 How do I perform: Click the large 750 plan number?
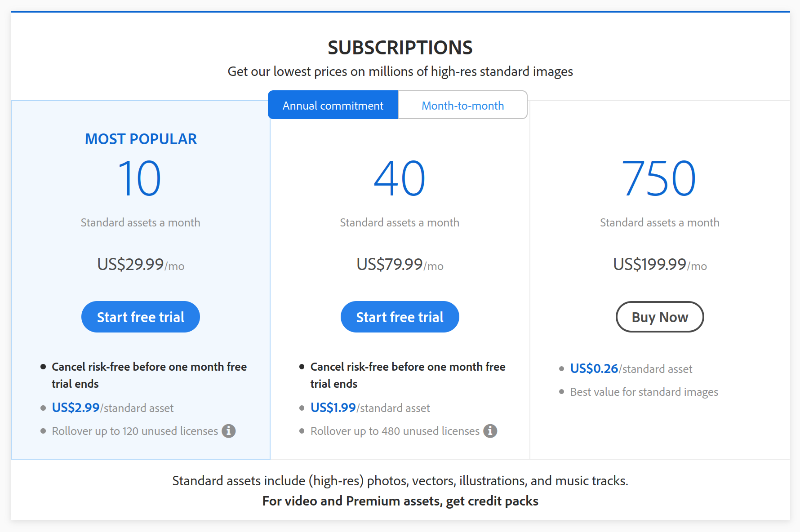(x=659, y=179)
